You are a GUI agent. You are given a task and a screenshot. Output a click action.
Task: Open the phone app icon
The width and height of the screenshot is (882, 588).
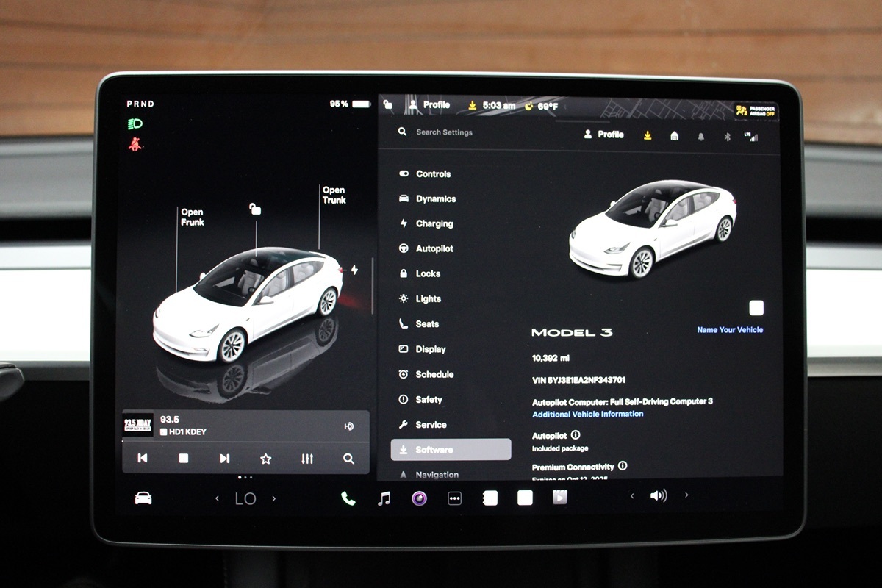[348, 498]
